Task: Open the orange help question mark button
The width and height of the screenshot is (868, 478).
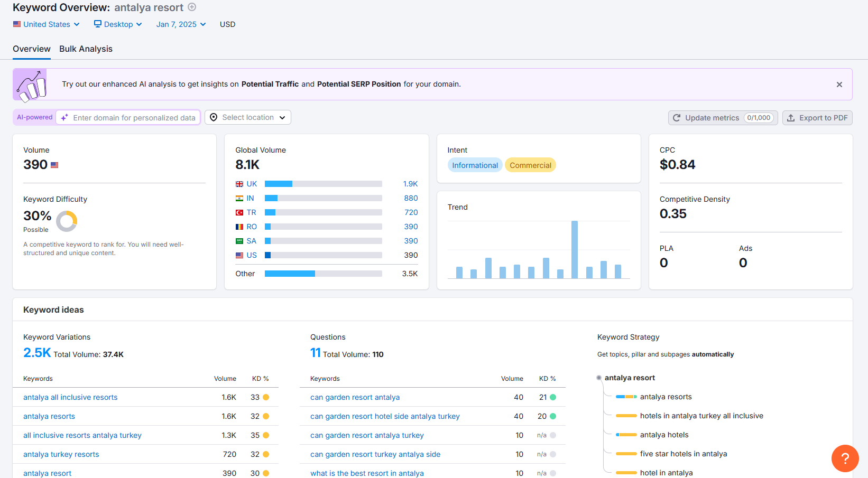Action: point(845,458)
